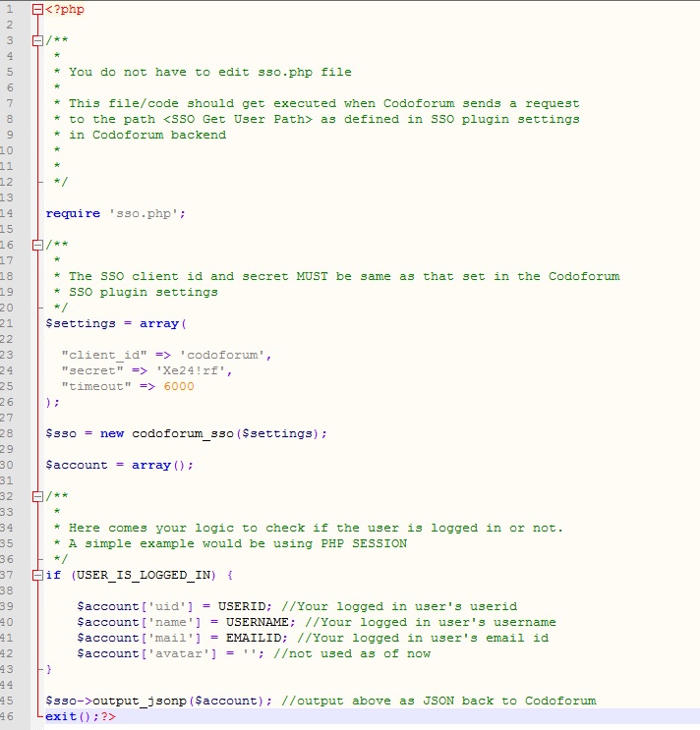This screenshot has height=730, width=700.
Task: Click output_jsonp method call on line 45
Action: coord(140,702)
